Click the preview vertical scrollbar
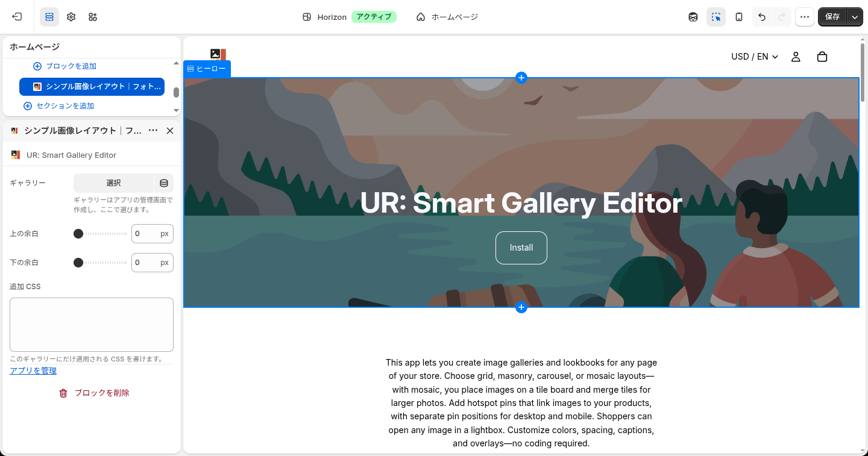Image resolution: width=868 pixels, height=456 pixels. point(863,72)
